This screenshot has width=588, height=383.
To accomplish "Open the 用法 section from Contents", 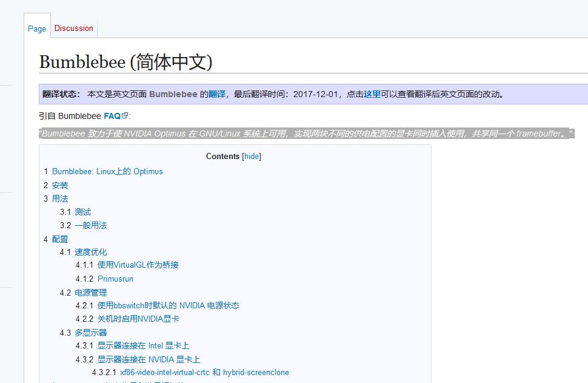I will [x=61, y=198].
